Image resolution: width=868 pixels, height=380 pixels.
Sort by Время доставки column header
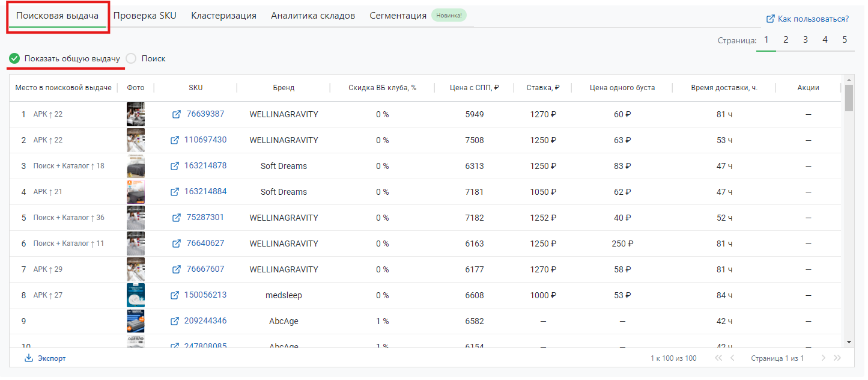tap(724, 88)
